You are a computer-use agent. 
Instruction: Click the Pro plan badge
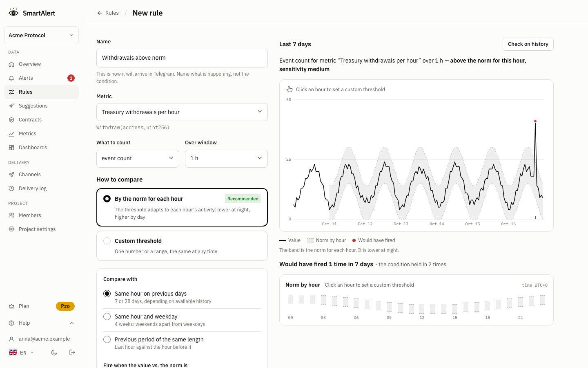(x=65, y=306)
